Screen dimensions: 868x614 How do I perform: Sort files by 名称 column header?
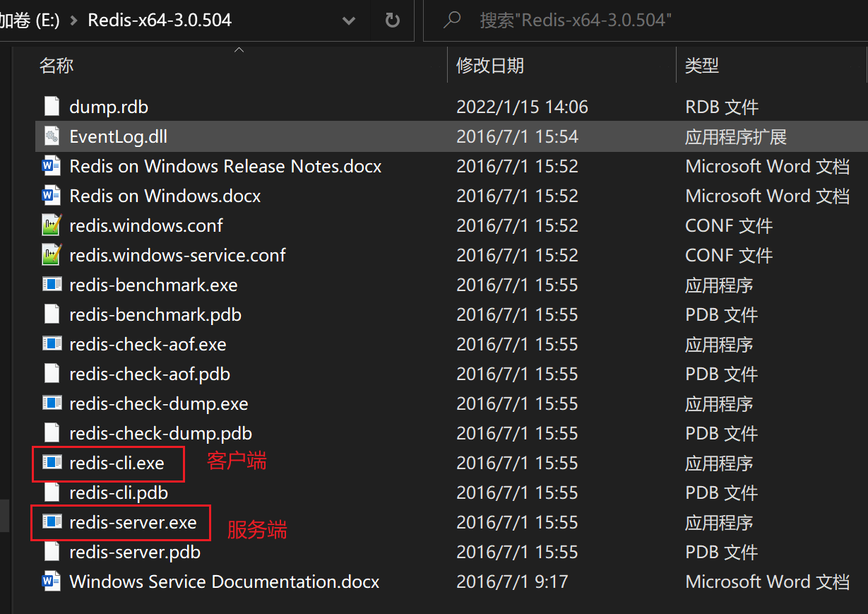(57, 66)
